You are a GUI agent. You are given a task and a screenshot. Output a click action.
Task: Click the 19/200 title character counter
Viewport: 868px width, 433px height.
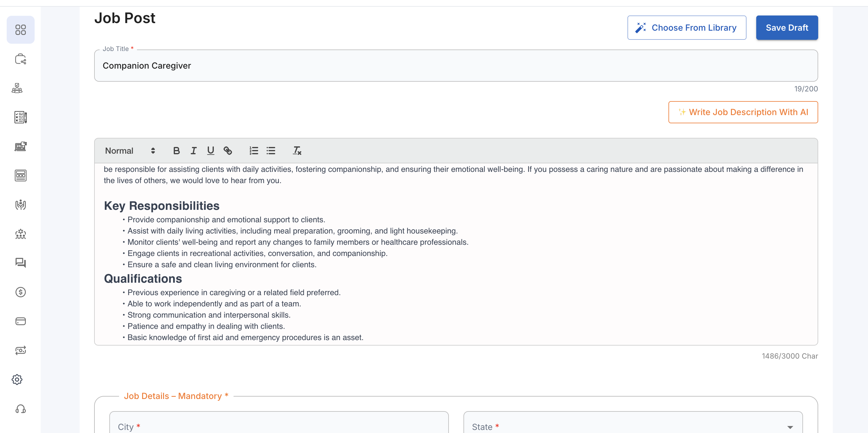point(806,89)
